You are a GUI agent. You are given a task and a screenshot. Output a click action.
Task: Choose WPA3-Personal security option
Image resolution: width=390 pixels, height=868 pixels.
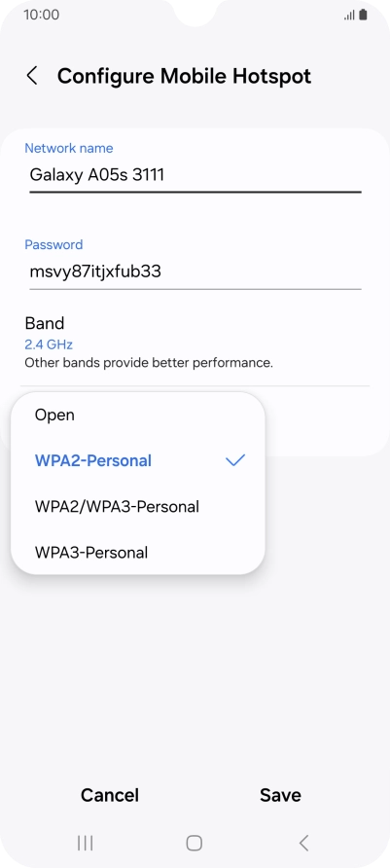(138, 553)
